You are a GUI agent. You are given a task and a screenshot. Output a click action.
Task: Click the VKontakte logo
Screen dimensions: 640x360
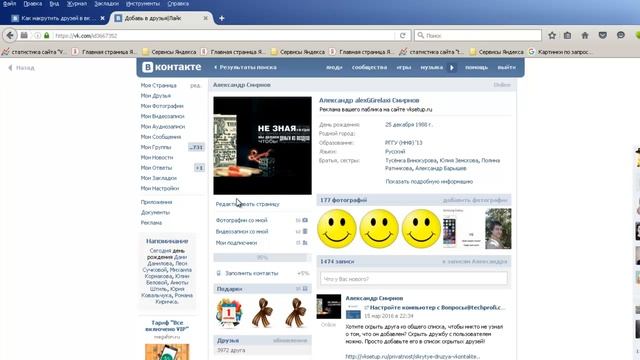(171, 67)
